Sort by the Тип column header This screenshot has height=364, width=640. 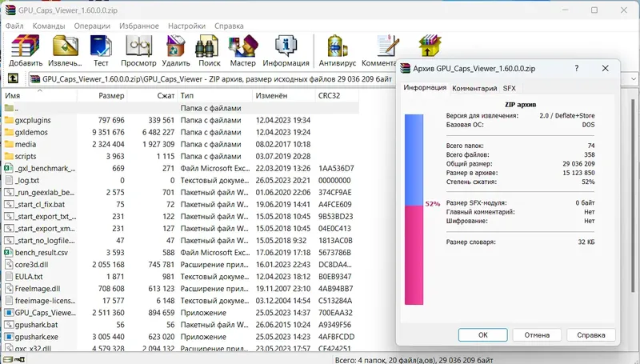(214, 95)
